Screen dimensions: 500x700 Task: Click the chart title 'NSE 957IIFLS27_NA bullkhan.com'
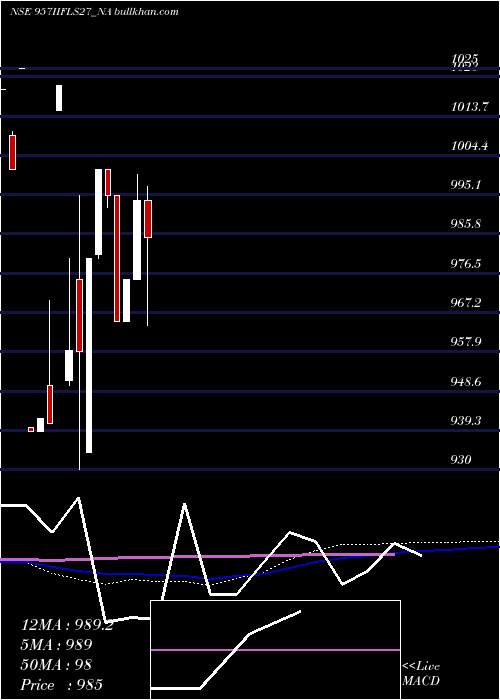(x=94, y=12)
